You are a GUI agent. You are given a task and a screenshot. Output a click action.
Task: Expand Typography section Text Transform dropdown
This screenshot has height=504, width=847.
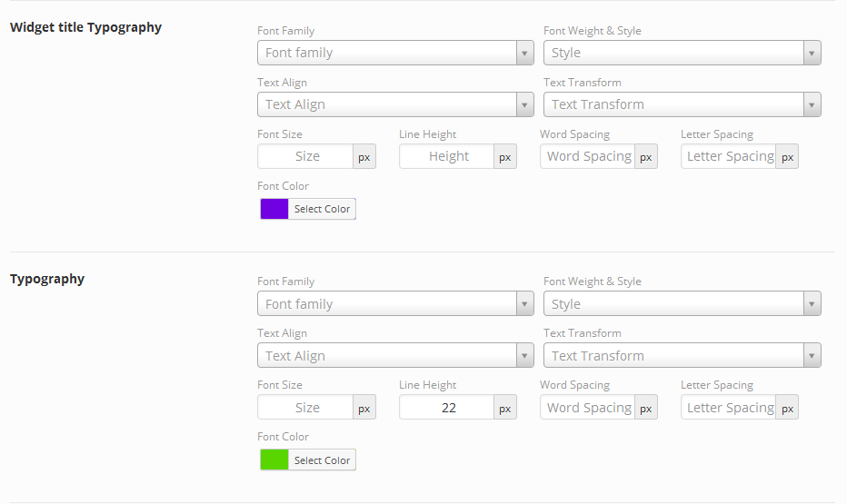[x=683, y=356]
